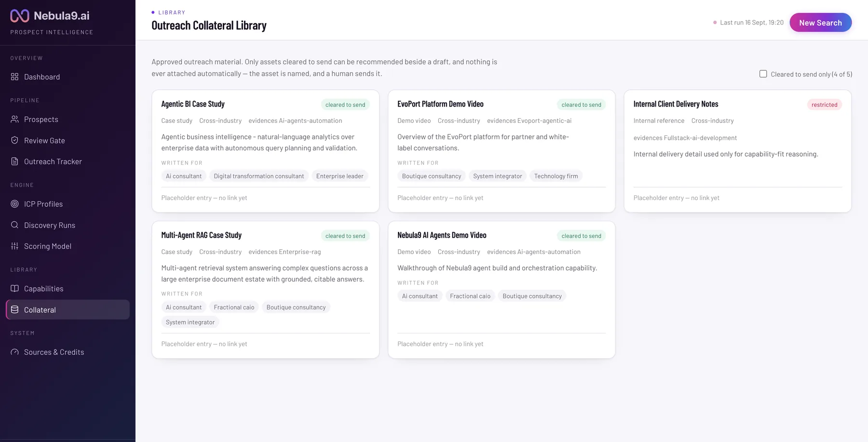Open Nebula9 AI Agents Demo Video title
Screen dimensions: 868x442
pos(442,235)
